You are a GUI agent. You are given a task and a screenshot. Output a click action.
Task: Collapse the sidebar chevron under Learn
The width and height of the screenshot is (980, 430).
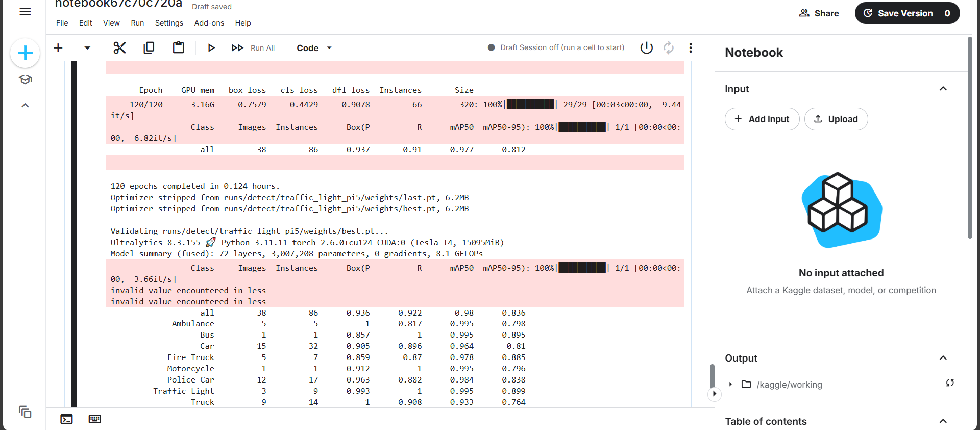coord(25,105)
